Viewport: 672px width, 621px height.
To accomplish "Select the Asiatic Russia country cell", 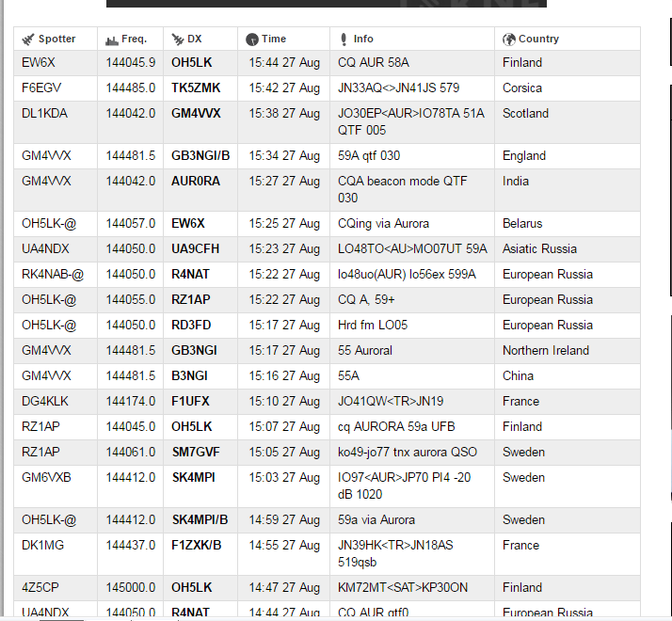I will coord(540,249).
